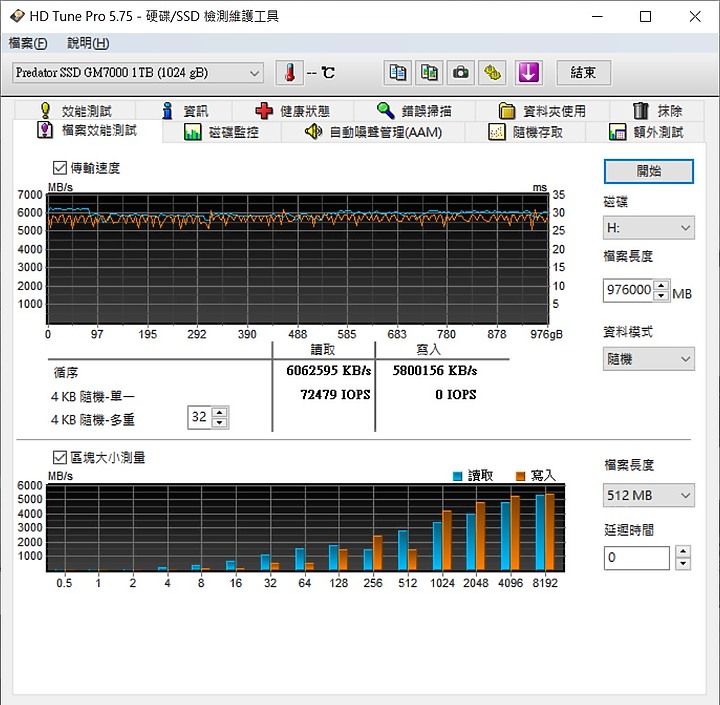720x705 pixels.
Task: Click the 循序 row label
Action: [x=66, y=372]
